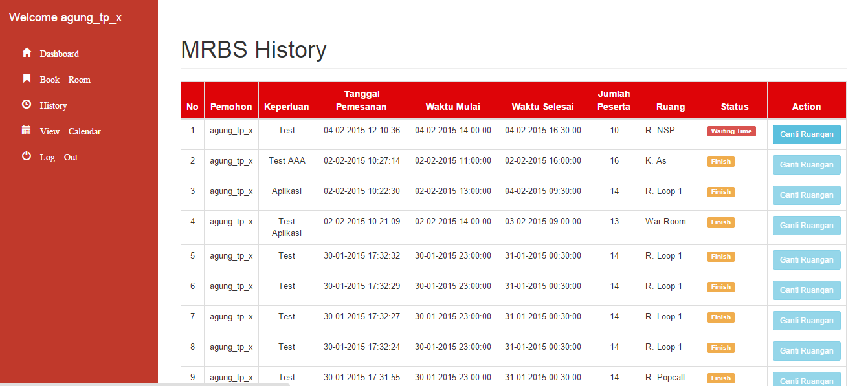Click Ganti Ruangan for row 6

[807, 290]
